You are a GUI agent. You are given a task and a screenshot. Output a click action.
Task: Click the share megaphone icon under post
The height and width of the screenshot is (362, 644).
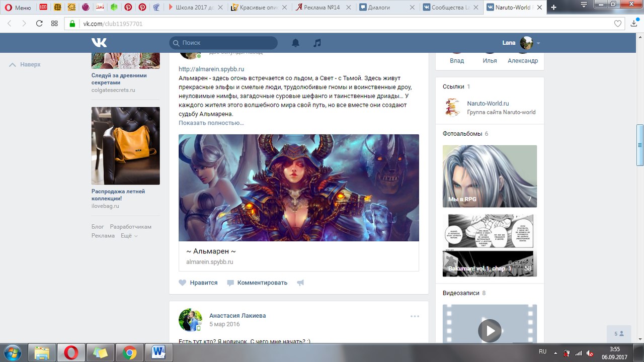click(x=300, y=283)
